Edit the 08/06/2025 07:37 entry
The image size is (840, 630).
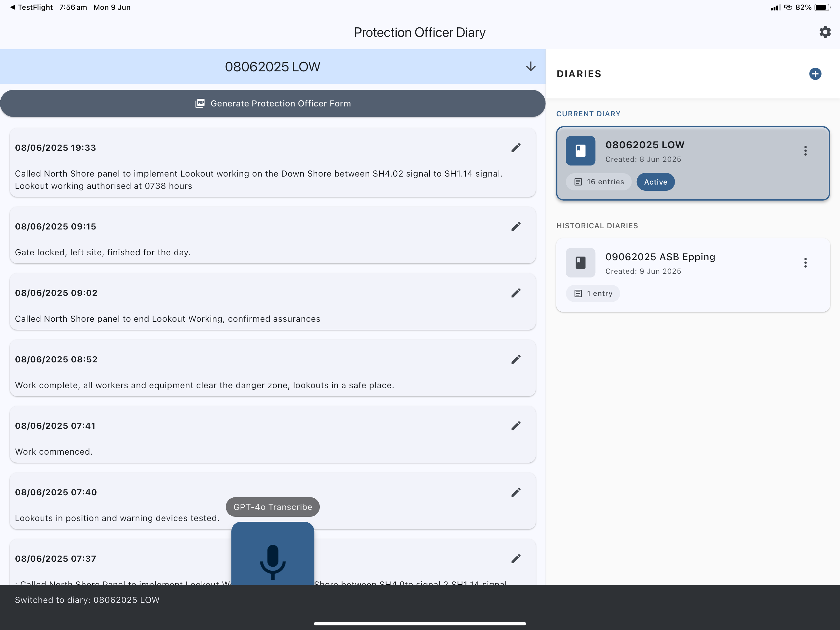[516, 559]
